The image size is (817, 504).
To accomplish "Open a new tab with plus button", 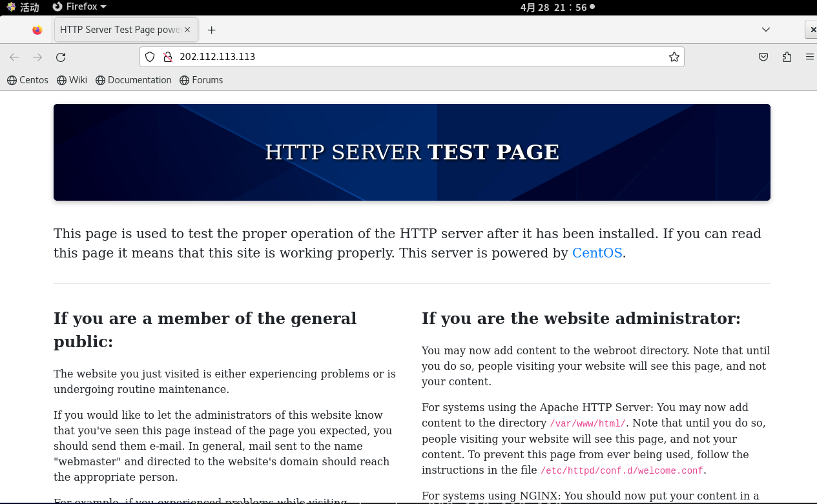I will pos(211,30).
